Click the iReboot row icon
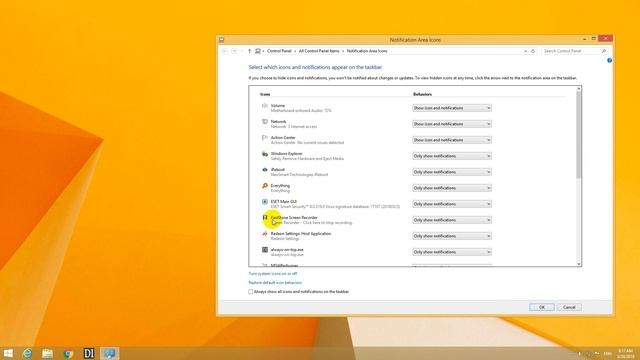Screen dimensions: 640x360 pos(264,170)
